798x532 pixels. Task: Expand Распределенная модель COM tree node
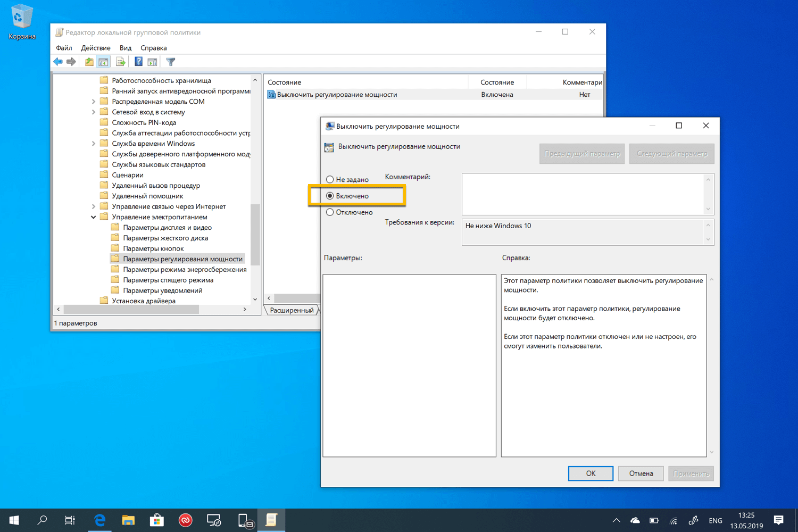tap(94, 102)
